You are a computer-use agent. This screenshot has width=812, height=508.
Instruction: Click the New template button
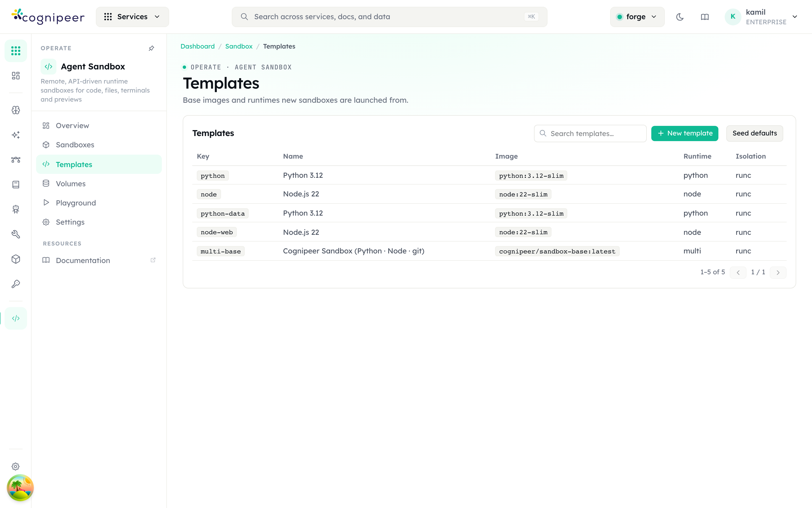685,133
